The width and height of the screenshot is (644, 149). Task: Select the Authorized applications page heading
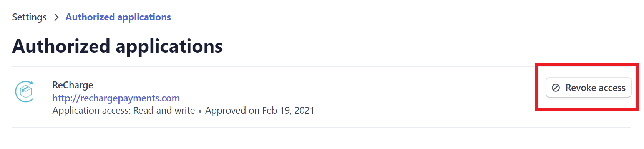tap(118, 46)
